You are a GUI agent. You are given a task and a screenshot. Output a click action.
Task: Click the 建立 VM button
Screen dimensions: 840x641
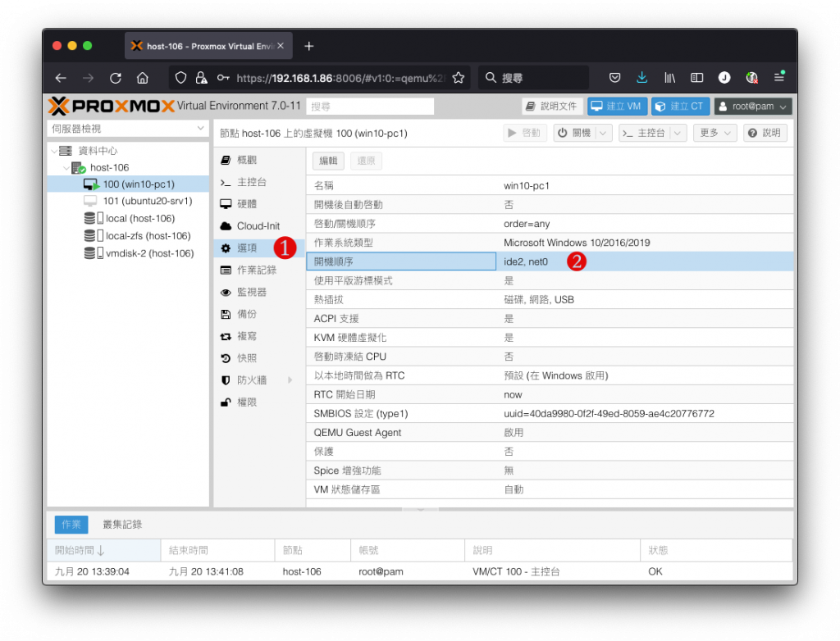click(x=617, y=106)
